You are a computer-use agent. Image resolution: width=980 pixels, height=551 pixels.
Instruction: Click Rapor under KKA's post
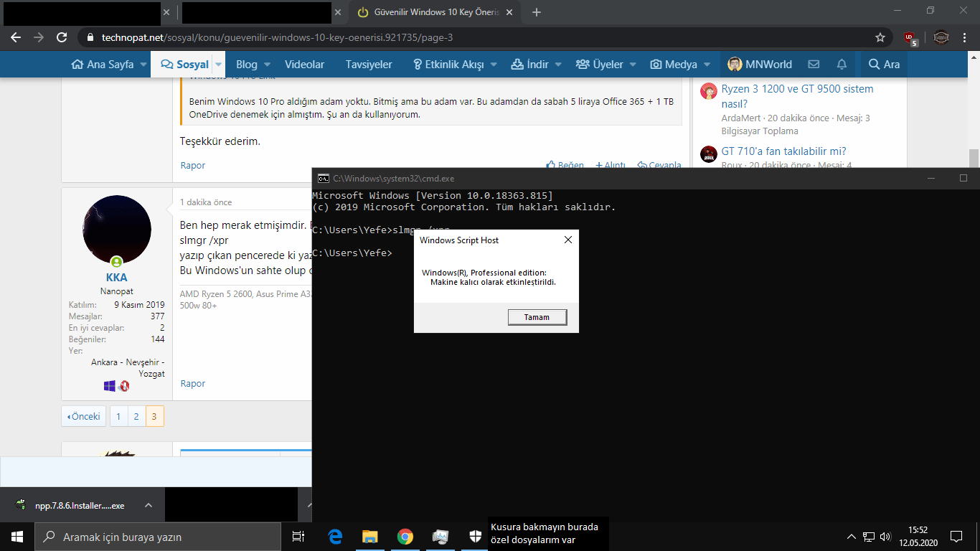pos(193,383)
